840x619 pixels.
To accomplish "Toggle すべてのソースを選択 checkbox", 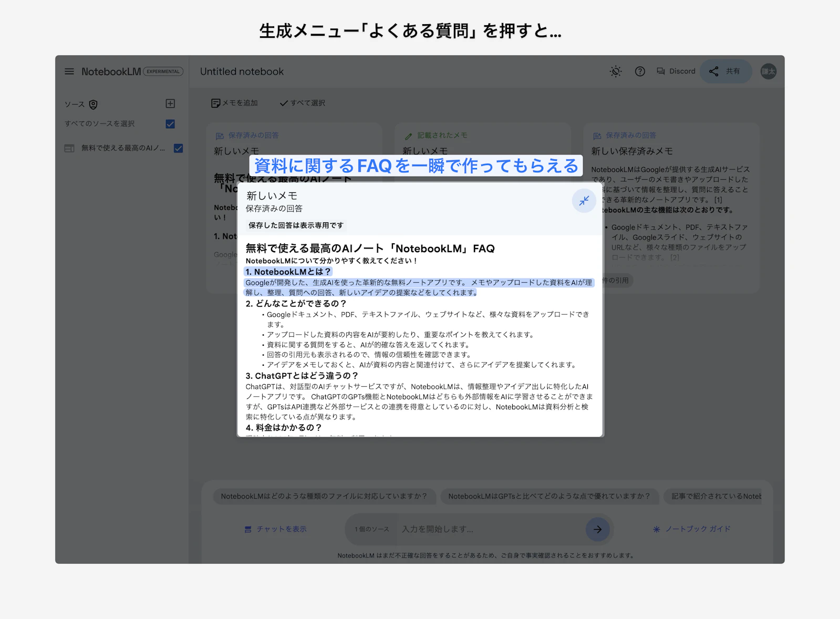I will point(170,124).
